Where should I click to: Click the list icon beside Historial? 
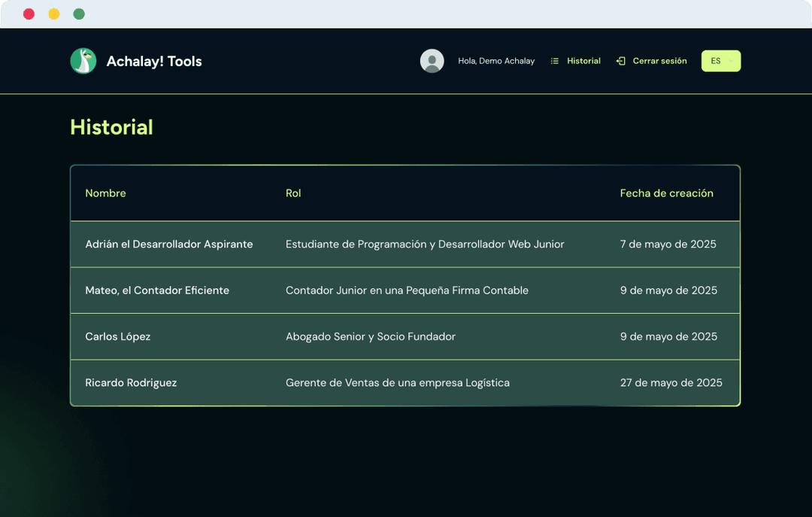tap(555, 61)
